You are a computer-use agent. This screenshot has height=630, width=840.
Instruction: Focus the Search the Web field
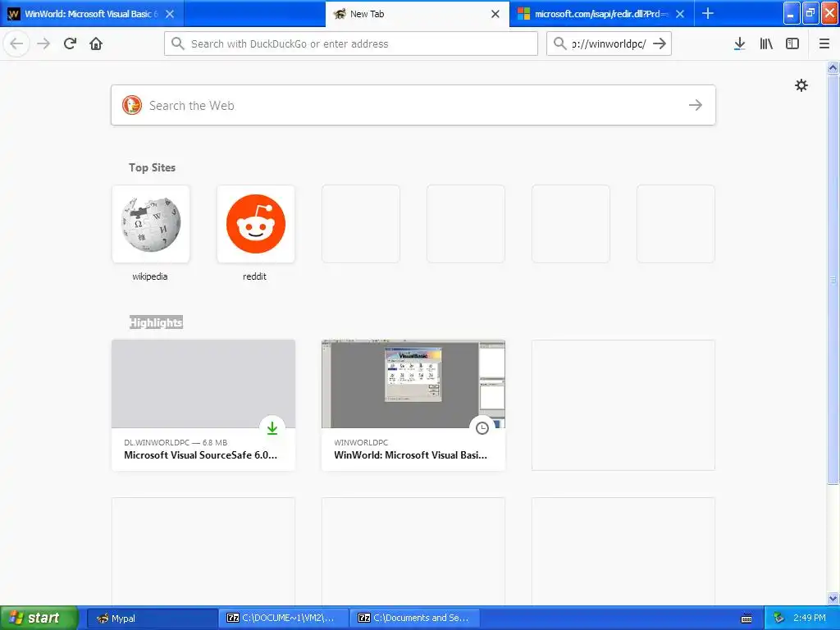tap(413, 105)
